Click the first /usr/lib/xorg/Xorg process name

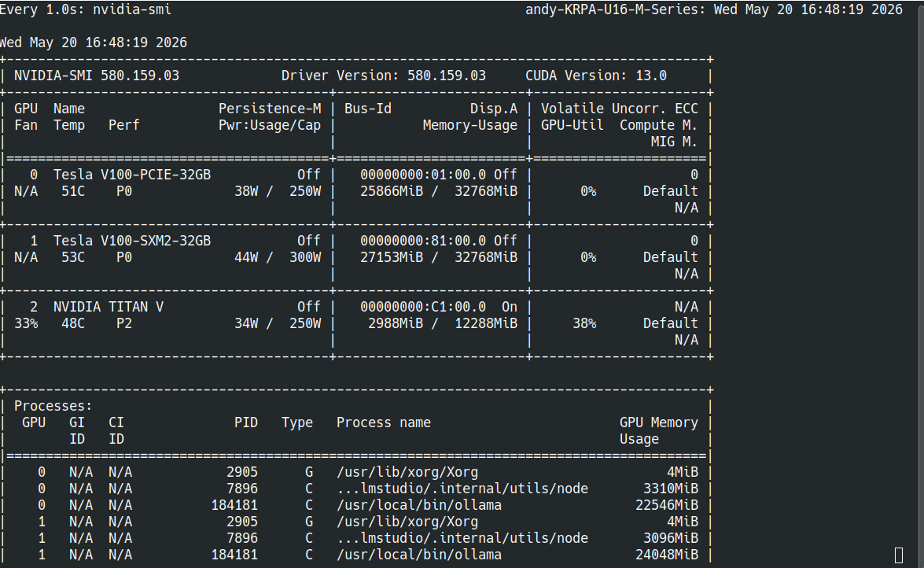407,472
